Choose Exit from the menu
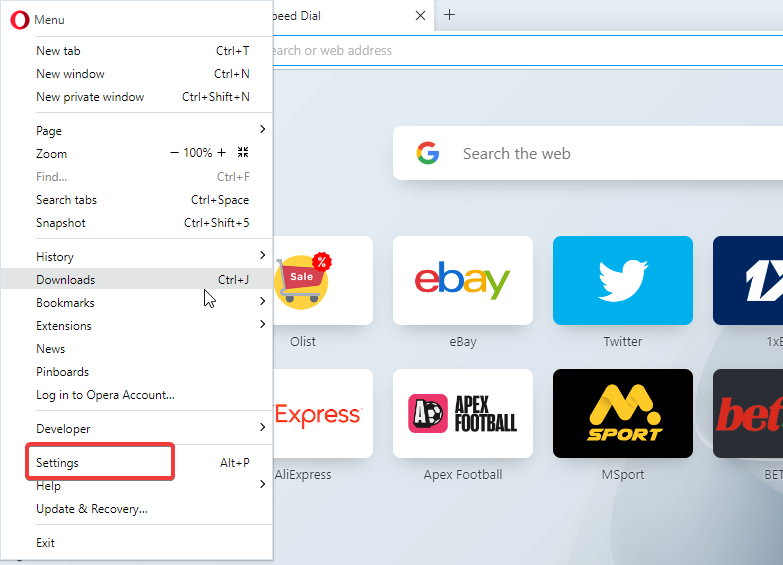The width and height of the screenshot is (783, 565). (x=137, y=543)
